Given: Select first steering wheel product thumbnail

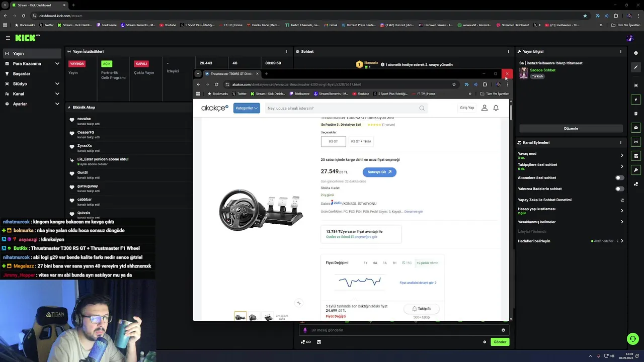Looking at the screenshot, I should click(x=240, y=317).
